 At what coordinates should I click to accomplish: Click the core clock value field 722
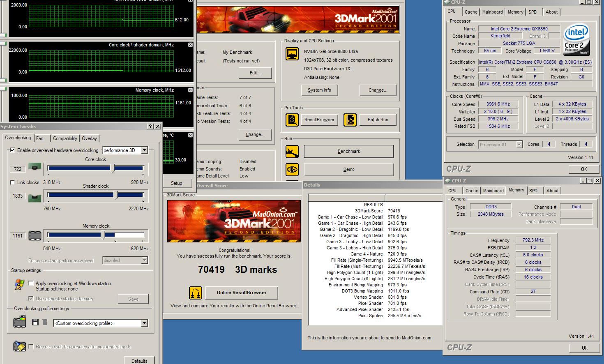click(18, 169)
